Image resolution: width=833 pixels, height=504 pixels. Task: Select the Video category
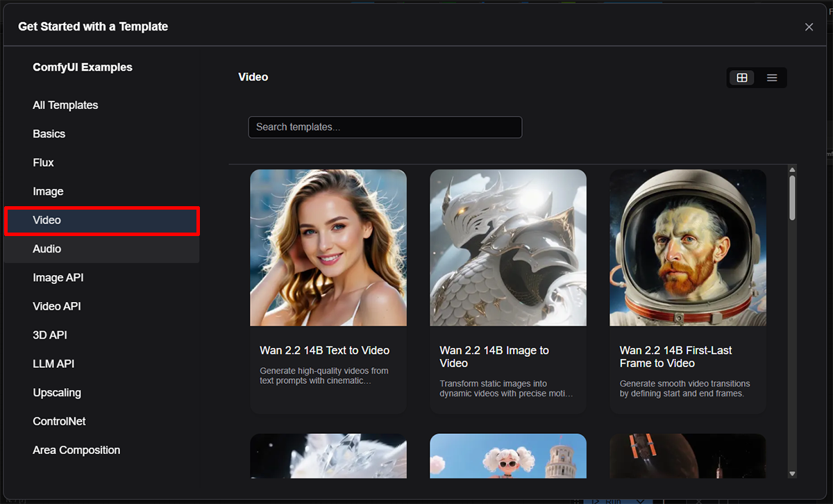pyautogui.click(x=101, y=220)
